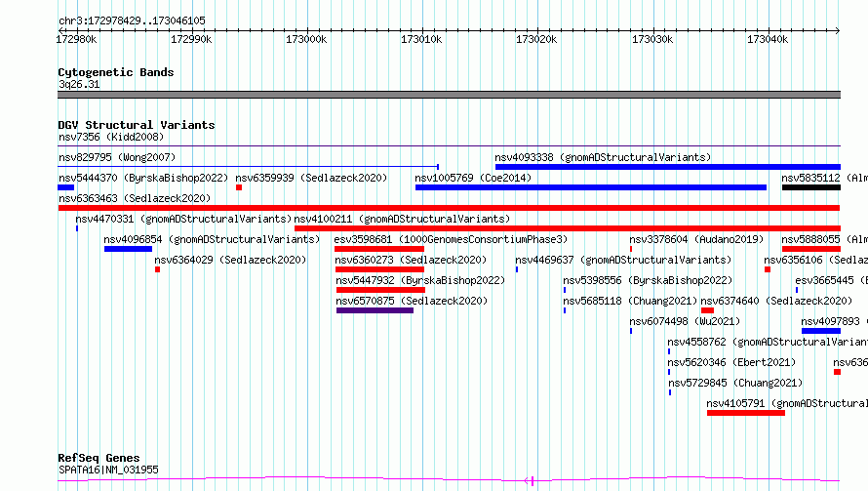Select nsv4470331 gnomAD variant label
Image resolution: width=868 pixels, height=491 pixels.
183,219
